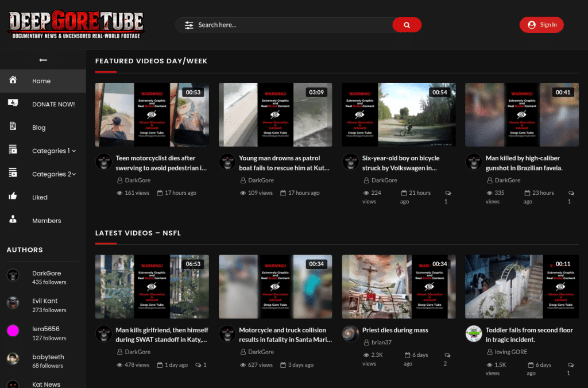Click comment icon on Toddler falls video
This screenshot has width=588, height=388.
pos(571,365)
